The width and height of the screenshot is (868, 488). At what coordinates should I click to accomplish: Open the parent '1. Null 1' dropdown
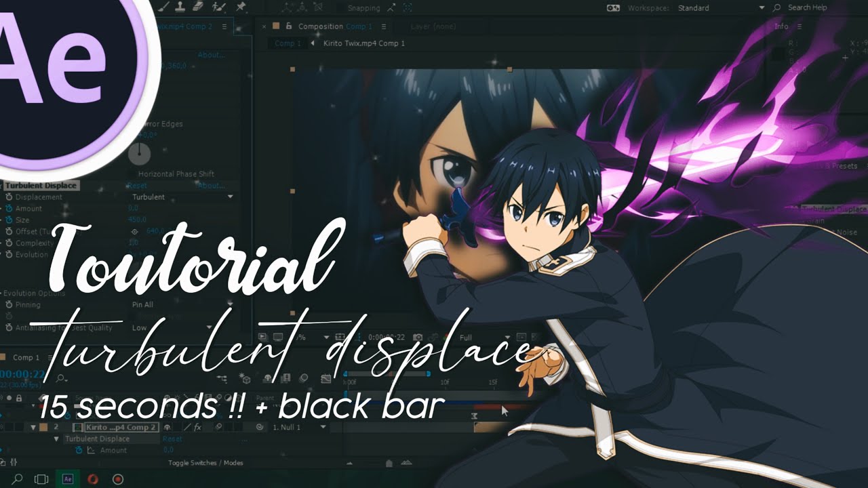[x=299, y=428]
